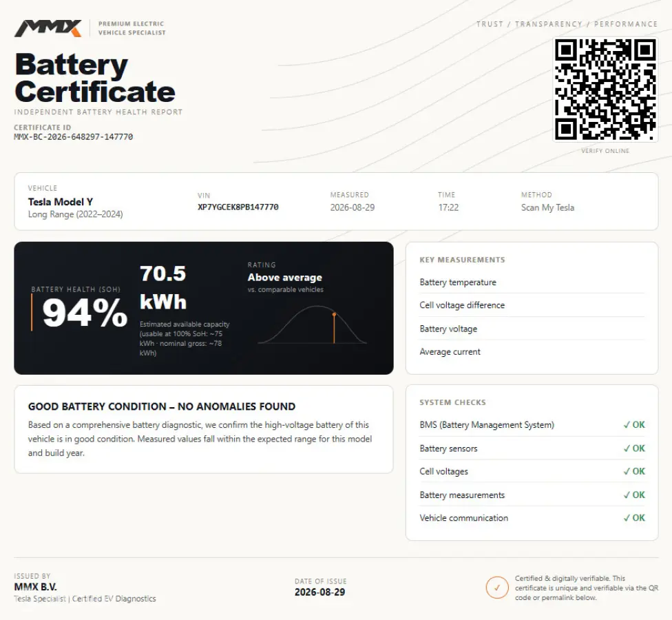The image size is (672, 620).
Task: Click the KEY MEASUREMENTS heading
Action: [x=462, y=260]
